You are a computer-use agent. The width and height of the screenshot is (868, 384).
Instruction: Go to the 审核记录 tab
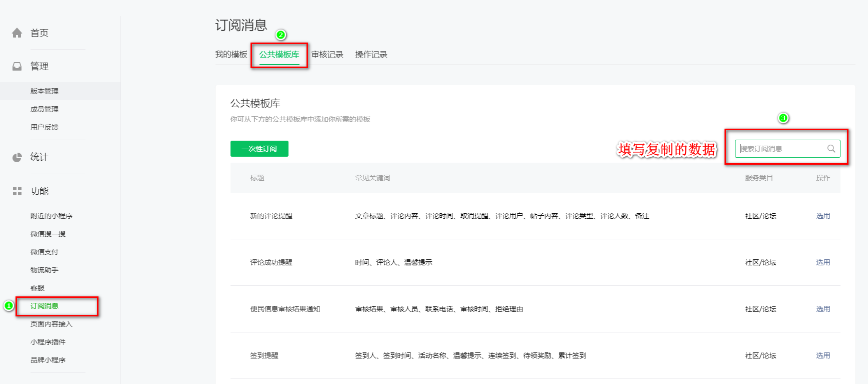coord(327,55)
